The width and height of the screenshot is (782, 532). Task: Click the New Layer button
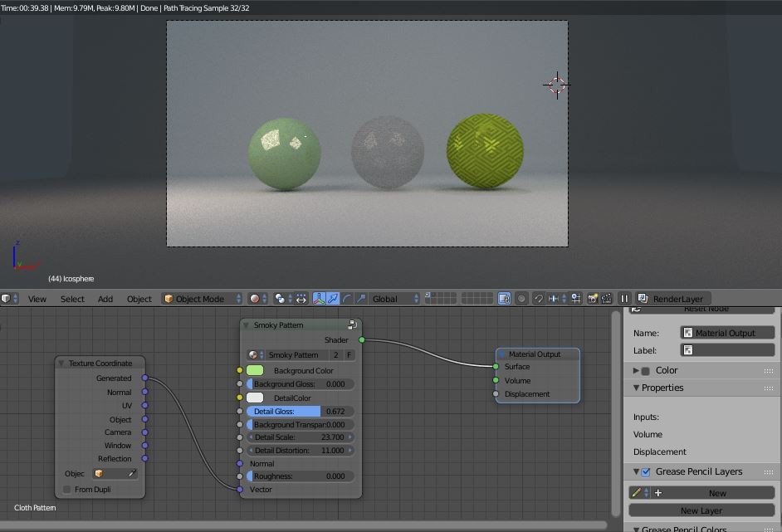tap(701, 510)
